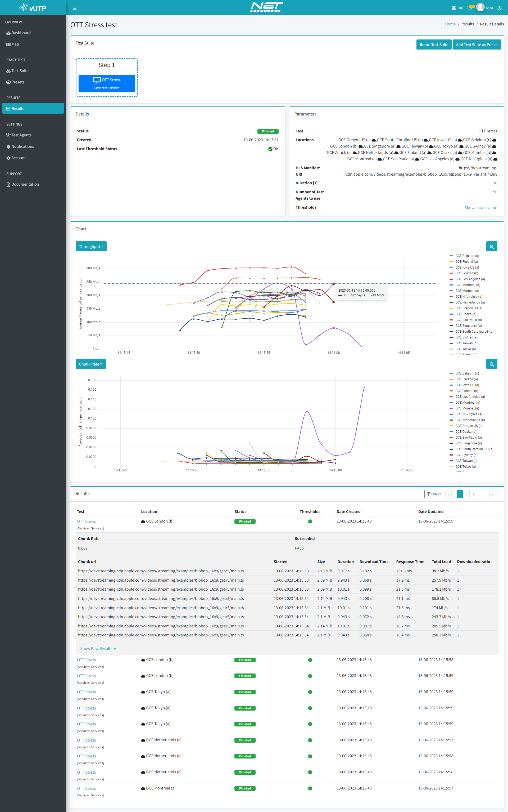Click the Home breadcrumb link
508x812 pixels.
(x=450, y=24)
